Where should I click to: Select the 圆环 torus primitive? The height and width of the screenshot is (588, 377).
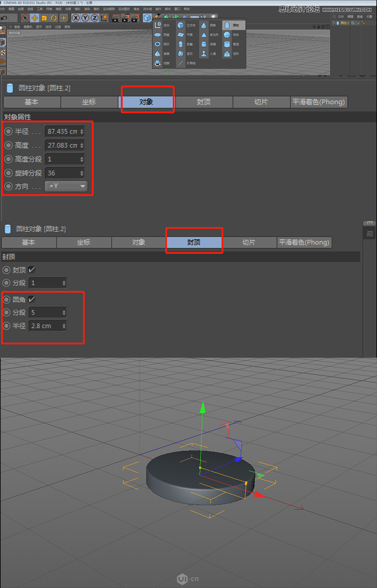[x=157, y=44]
